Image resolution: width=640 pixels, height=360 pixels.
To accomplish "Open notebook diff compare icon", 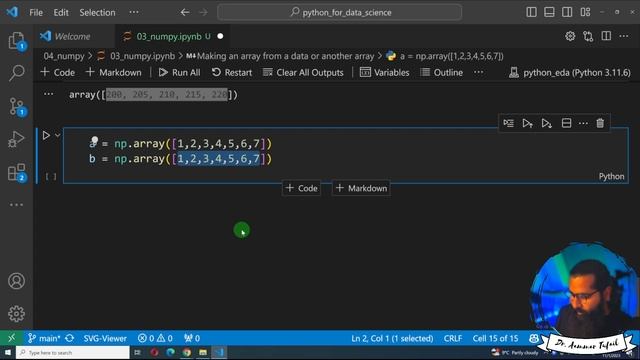I will point(588,36).
